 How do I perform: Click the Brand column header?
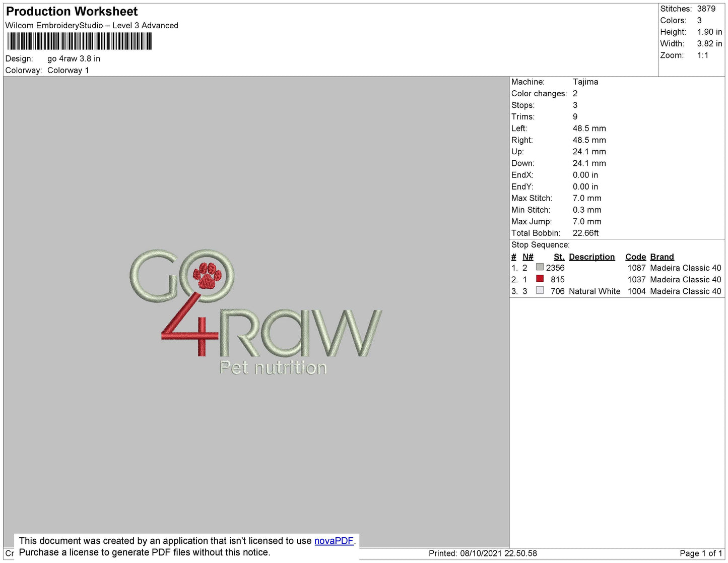[662, 257]
